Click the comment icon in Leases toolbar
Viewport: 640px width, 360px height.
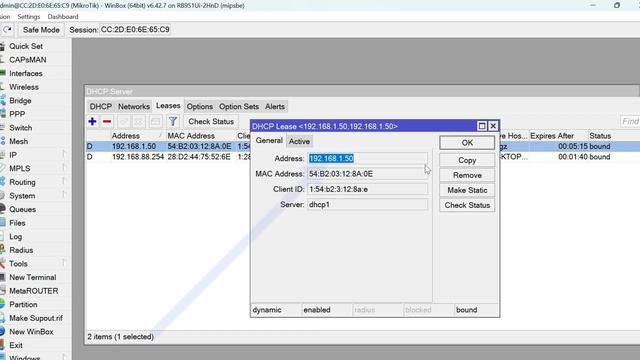coord(155,121)
